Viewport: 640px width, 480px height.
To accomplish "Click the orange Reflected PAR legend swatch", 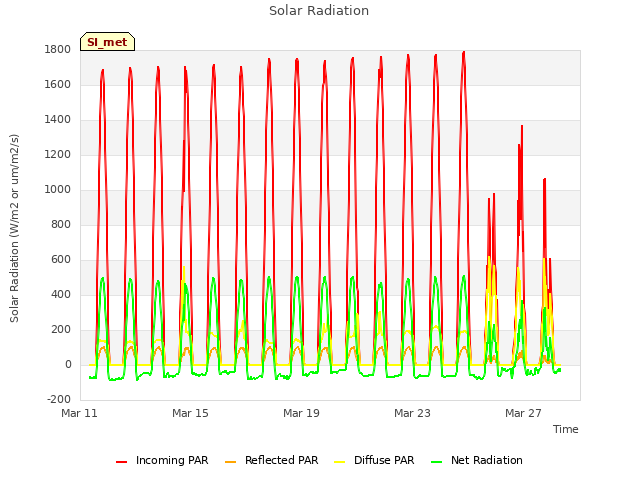I will (230, 462).
